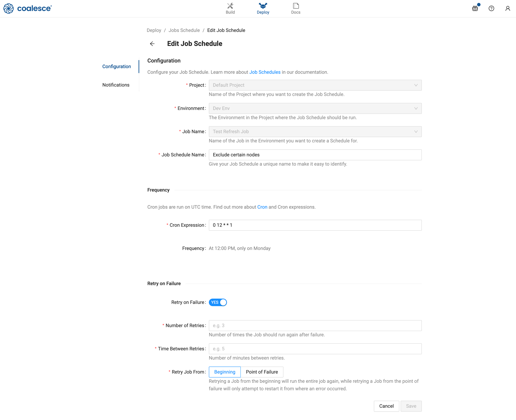Focus the Job Schedule Name field
This screenshot has height=420, width=516.
click(x=315, y=155)
